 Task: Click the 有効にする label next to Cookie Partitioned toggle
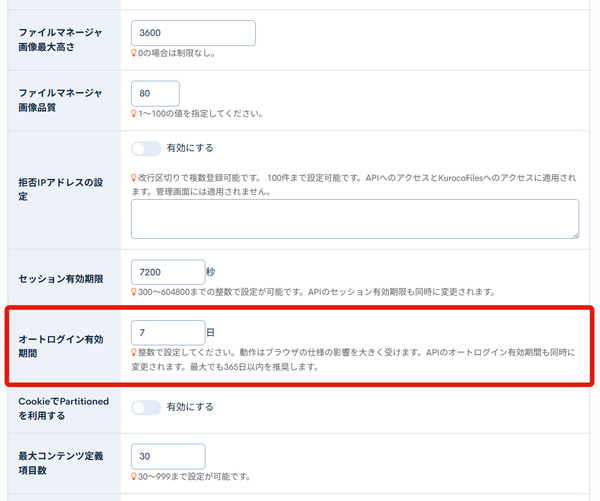tap(190, 407)
